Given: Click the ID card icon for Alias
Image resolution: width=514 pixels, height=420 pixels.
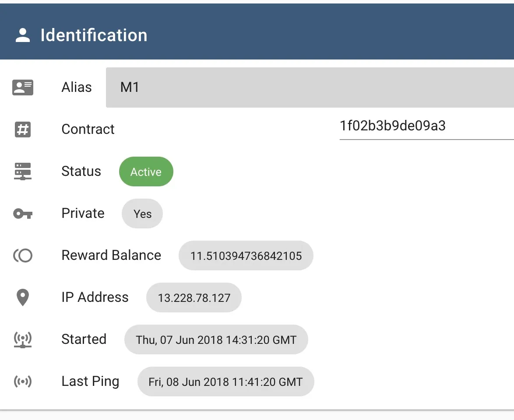Looking at the screenshot, I should click(23, 87).
